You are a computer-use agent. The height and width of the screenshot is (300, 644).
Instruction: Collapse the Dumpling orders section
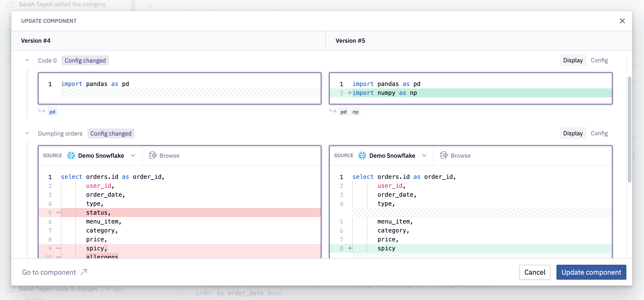pos(27,133)
